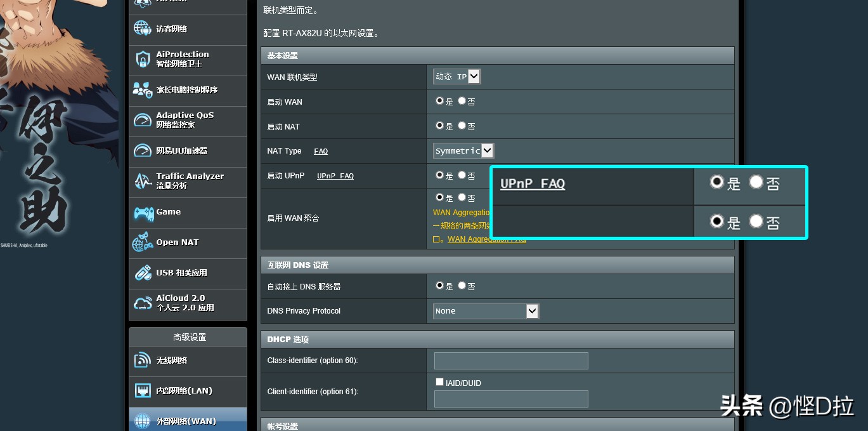Image resolution: width=868 pixels, height=431 pixels.
Task: Click the USB 相关应用 icon
Action: click(x=143, y=273)
